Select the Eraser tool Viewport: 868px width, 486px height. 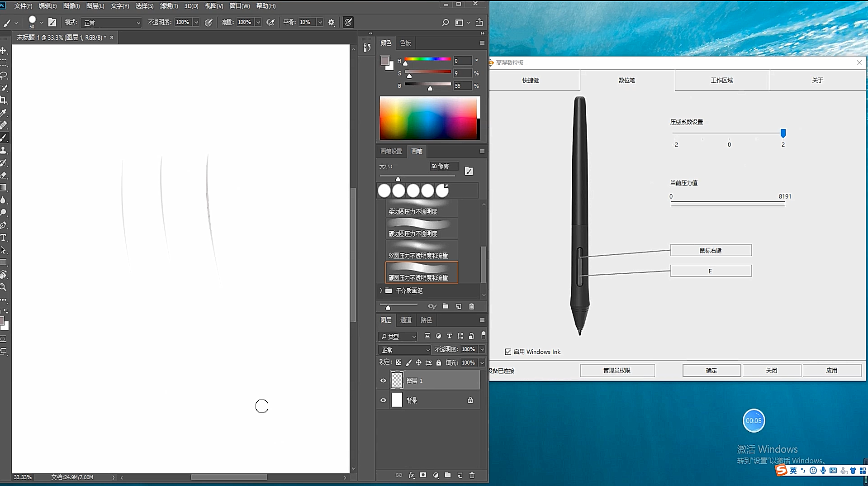coord(3,175)
